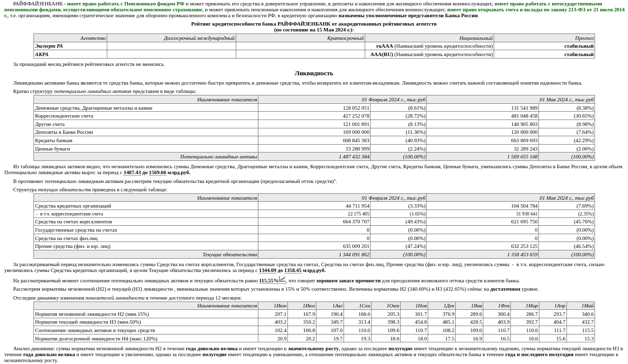Select the value 128 052 051
Image resolution: width=628 pixels, height=364 pixels.
click(x=356, y=108)
